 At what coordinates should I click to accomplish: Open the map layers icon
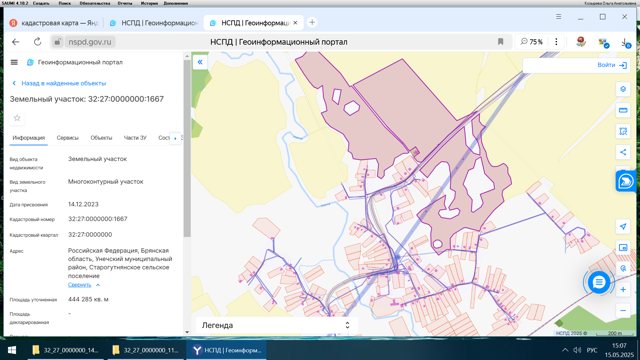[623, 89]
